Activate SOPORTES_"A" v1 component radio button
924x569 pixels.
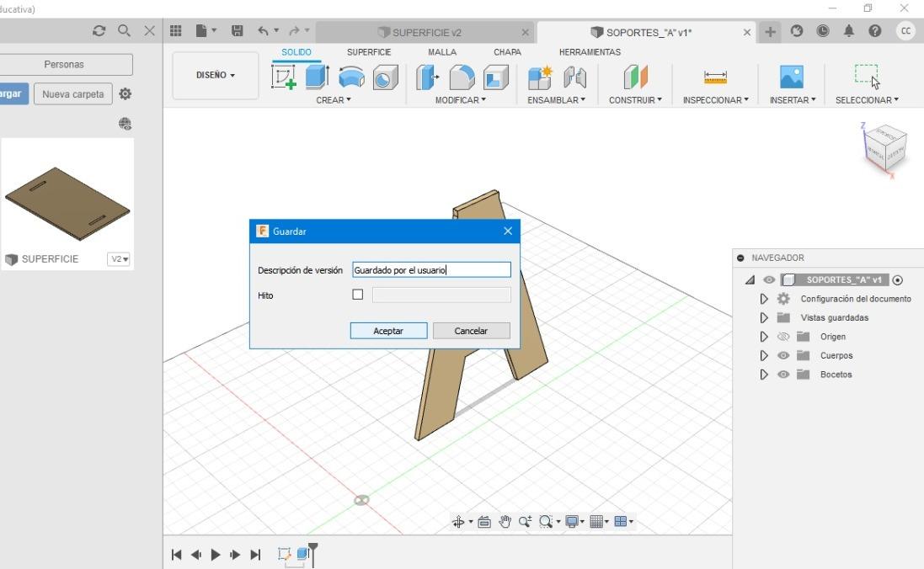(x=898, y=279)
